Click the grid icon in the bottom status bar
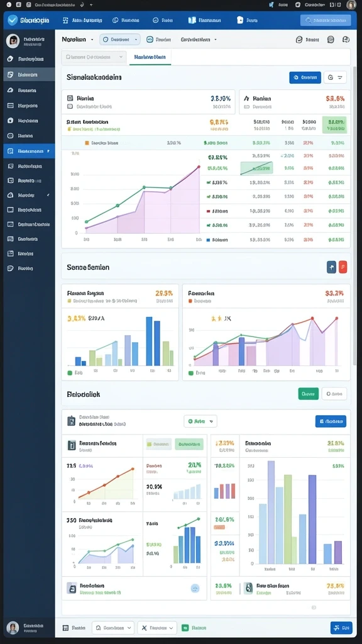 [65, 628]
